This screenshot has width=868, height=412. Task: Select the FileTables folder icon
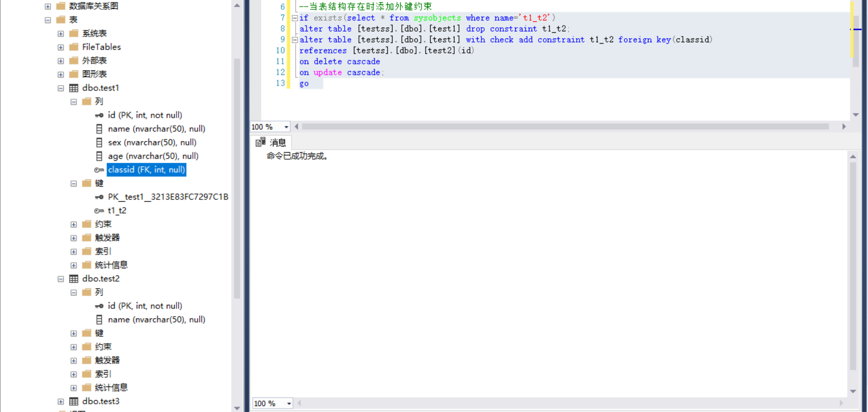(x=74, y=47)
